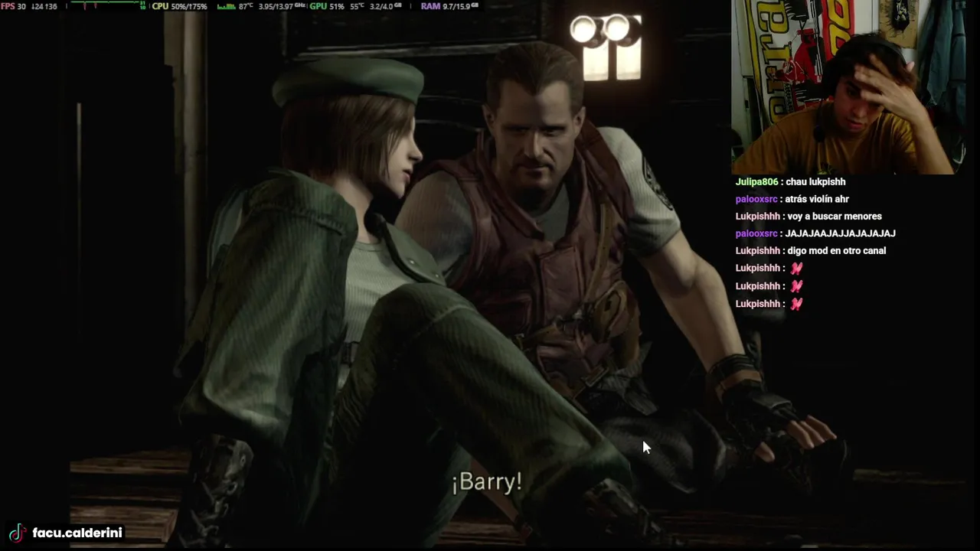Click the 'digo mod en otro canal' message
The height and width of the screenshot is (551, 980).
tap(836, 251)
